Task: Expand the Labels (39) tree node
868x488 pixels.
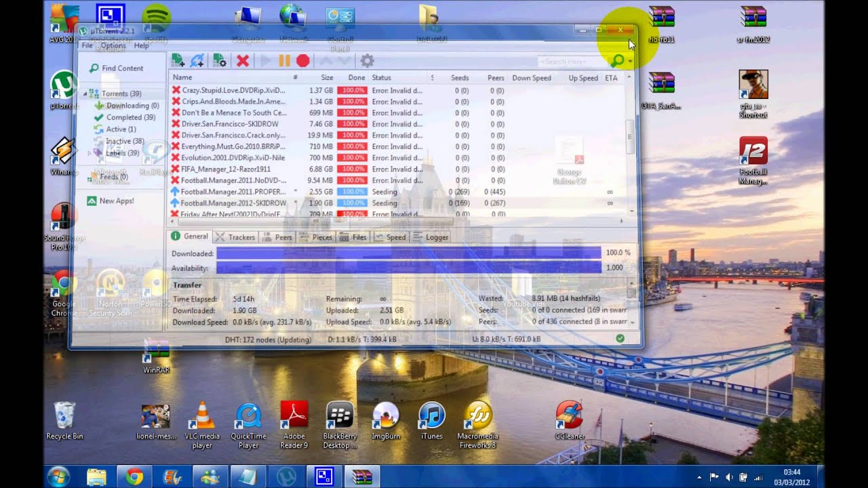Action: pos(89,153)
